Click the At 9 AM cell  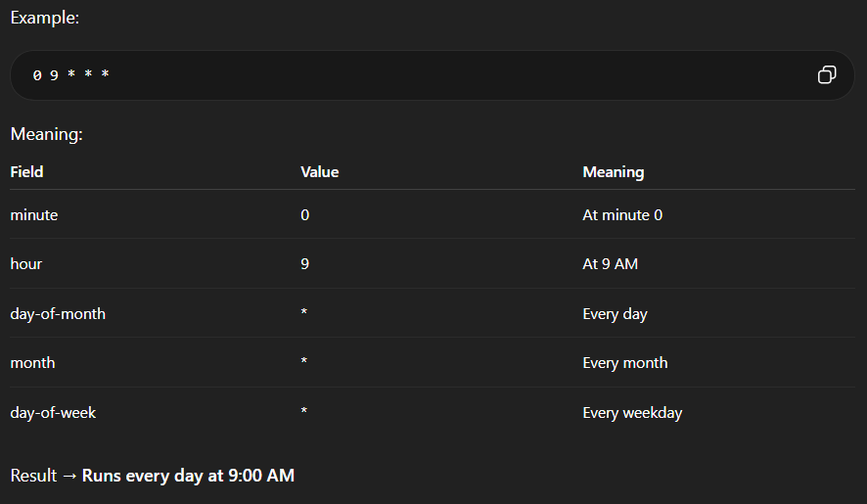(611, 264)
